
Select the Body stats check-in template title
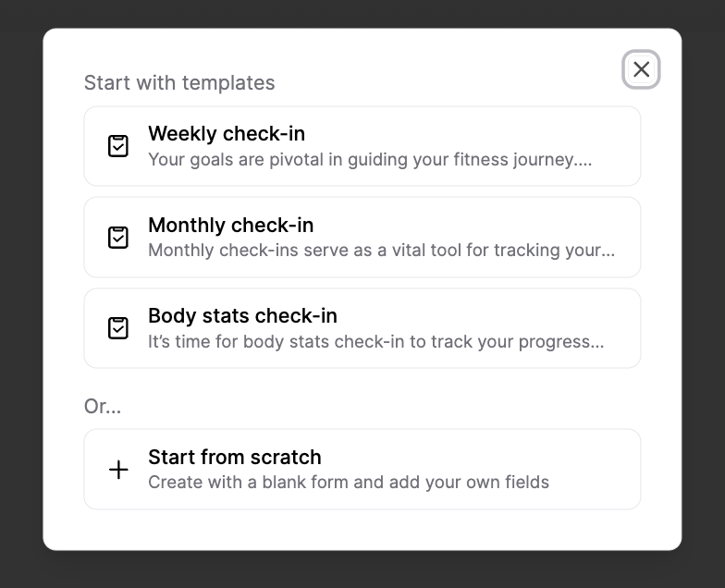[x=242, y=315]
